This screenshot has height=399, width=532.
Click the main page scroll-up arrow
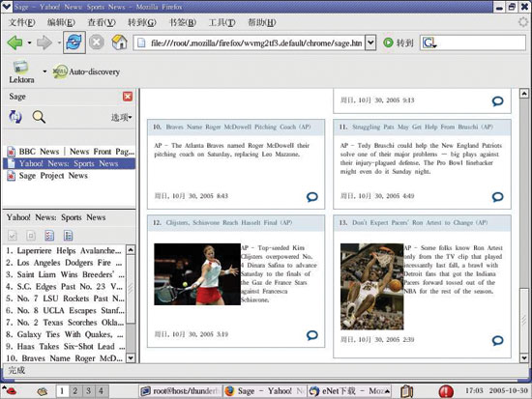click(524, 93)
